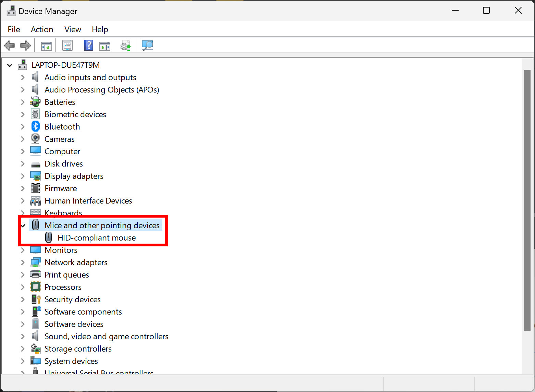The width and height of the screenshot is (535, 392).
Task: Expand the System devices category
Action: 23,361
